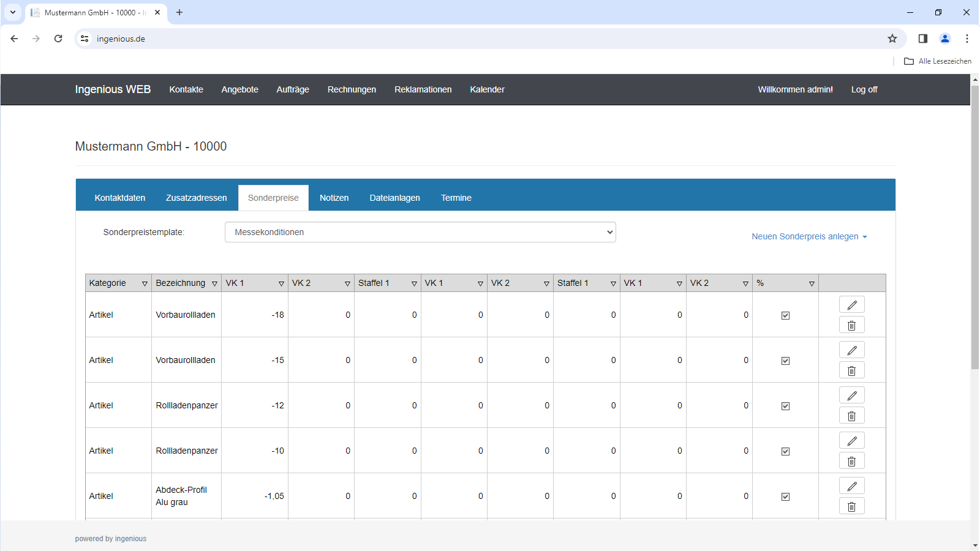Uncheck percent checkbox in Rollladenpanzer -12 row
This screenshot has height=551, width=980.
[785, 406]
